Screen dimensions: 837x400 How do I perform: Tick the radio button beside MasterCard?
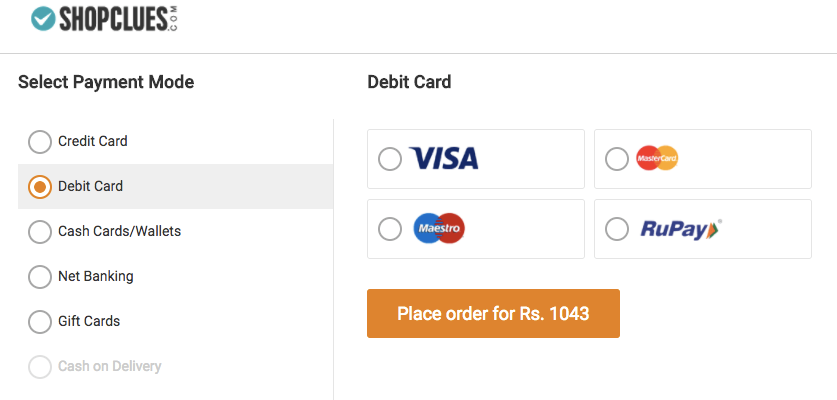(617, 159)
